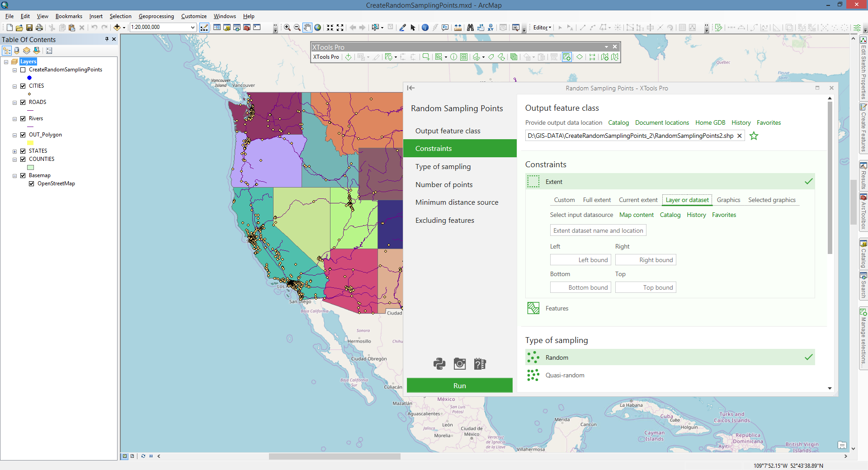868x470 pixels.
Task: Select the Features constraint option
Action: tap(670, 308)
